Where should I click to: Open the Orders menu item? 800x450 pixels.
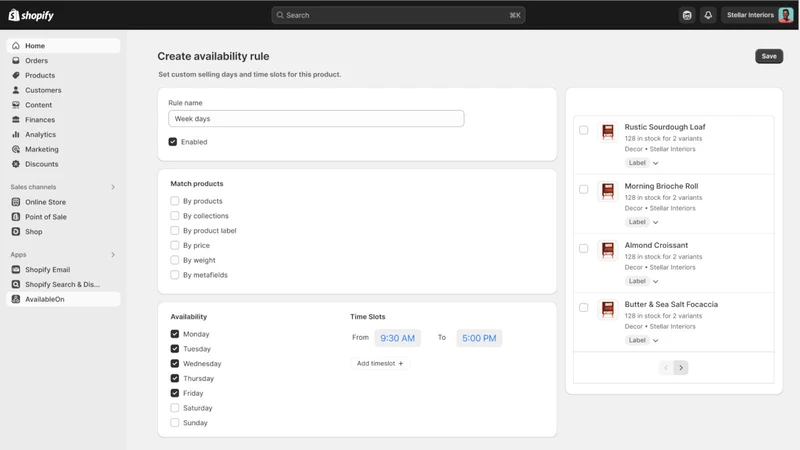[63, 60]
